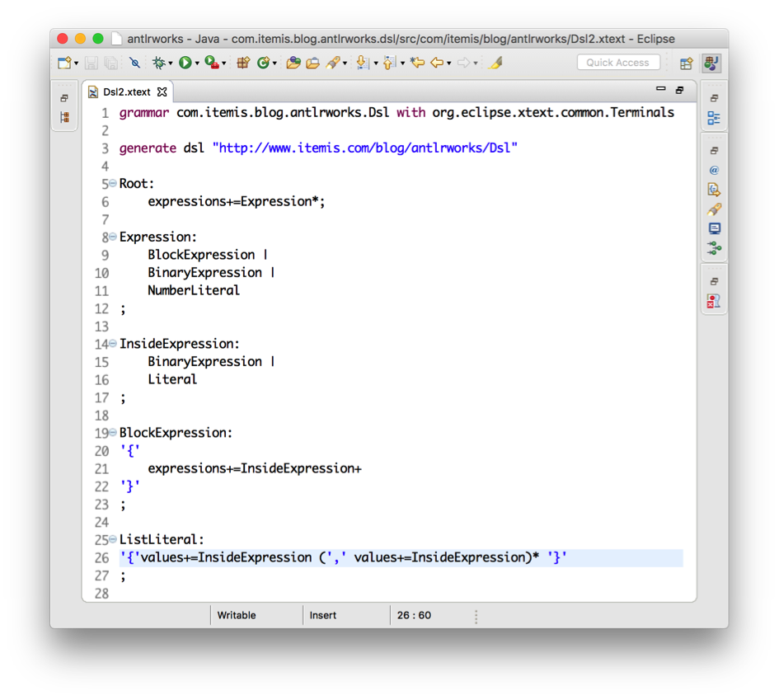779x700 pixels.
Task: Open the Outline view icon
Action: click(x=714, y=118)
